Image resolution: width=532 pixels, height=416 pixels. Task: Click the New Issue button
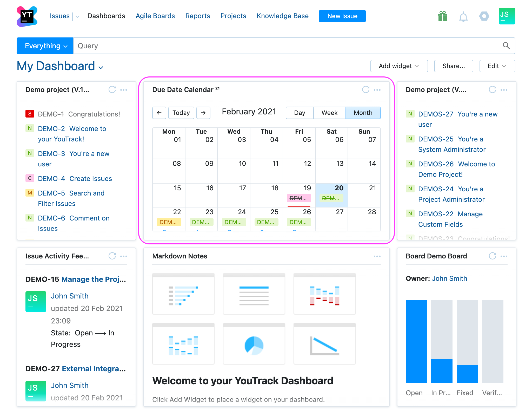[x=342, y=16]
